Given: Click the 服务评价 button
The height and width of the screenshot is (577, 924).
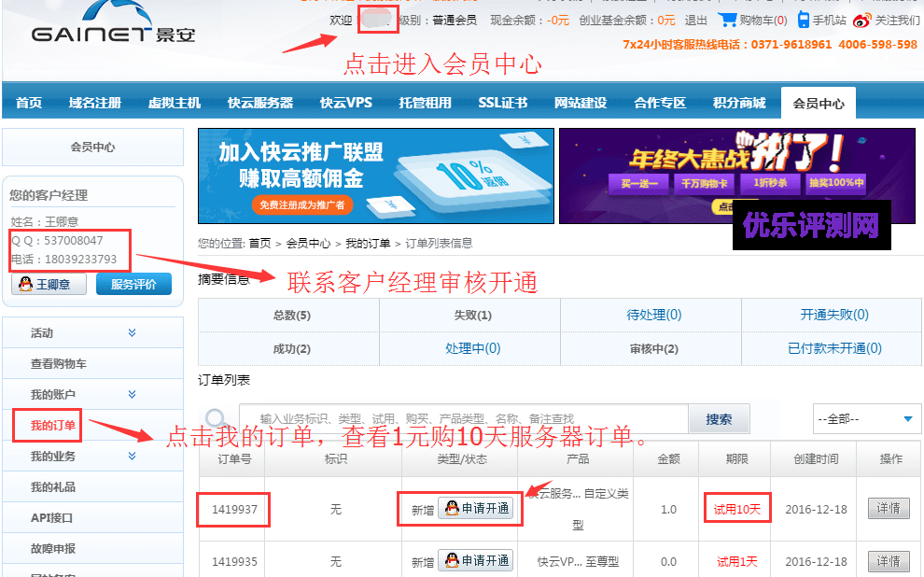Looking at the screenshot, I should [x=133, y=284].
